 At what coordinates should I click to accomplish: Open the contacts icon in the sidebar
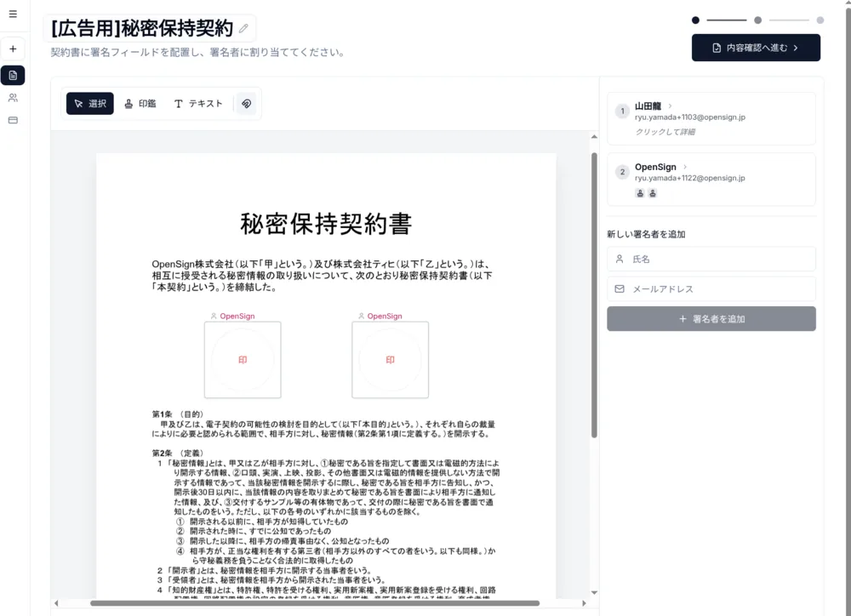pyautogui.click(x=13, y=97)
